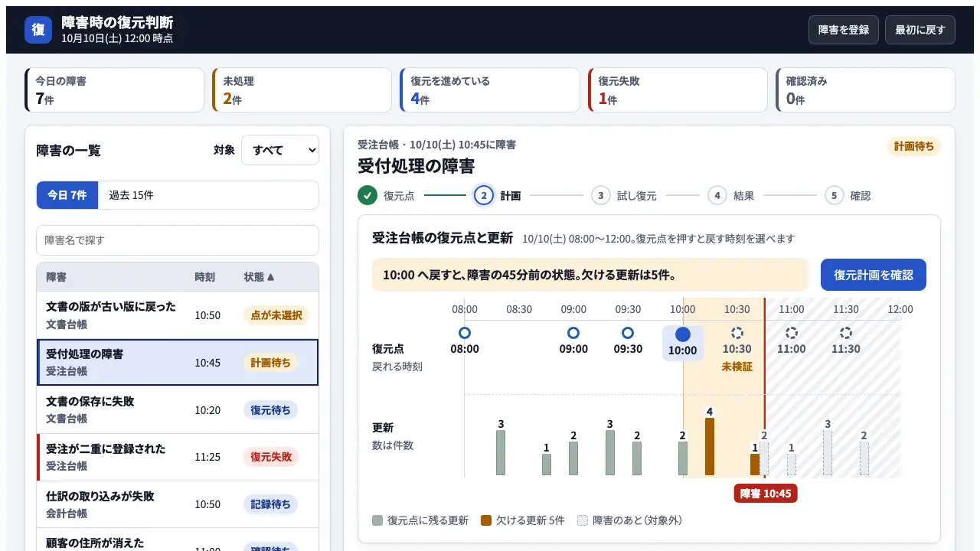980x551 pixels.
Task: Click the 復 app logo icon
Action: (38, 30)
